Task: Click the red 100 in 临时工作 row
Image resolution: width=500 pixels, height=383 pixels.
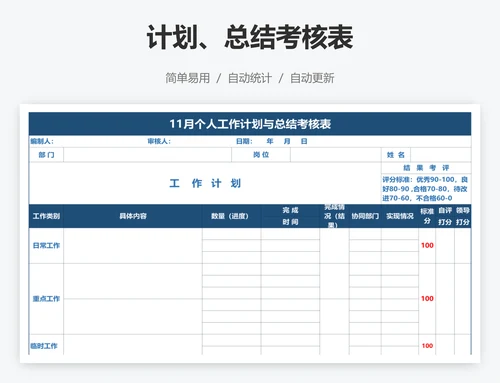Action: point(427,346)
